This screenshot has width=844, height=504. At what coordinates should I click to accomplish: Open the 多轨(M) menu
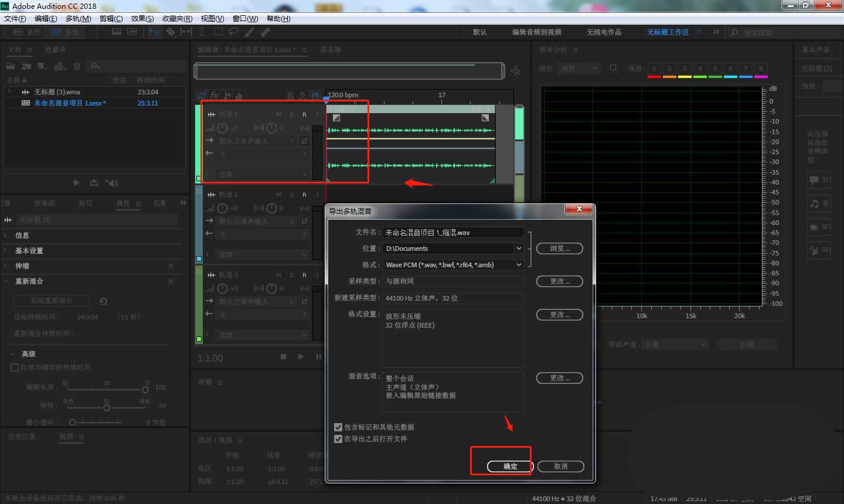click(x=78, y=19)
